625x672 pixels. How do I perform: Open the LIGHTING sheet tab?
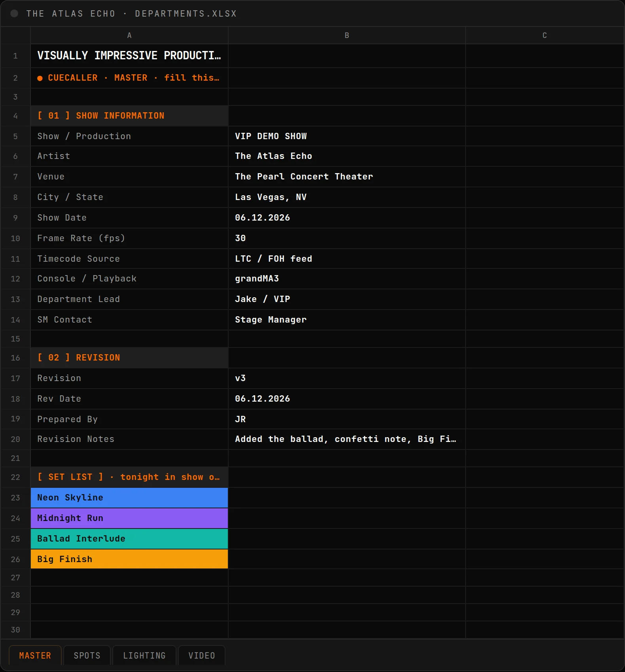(x=144, y=655)
